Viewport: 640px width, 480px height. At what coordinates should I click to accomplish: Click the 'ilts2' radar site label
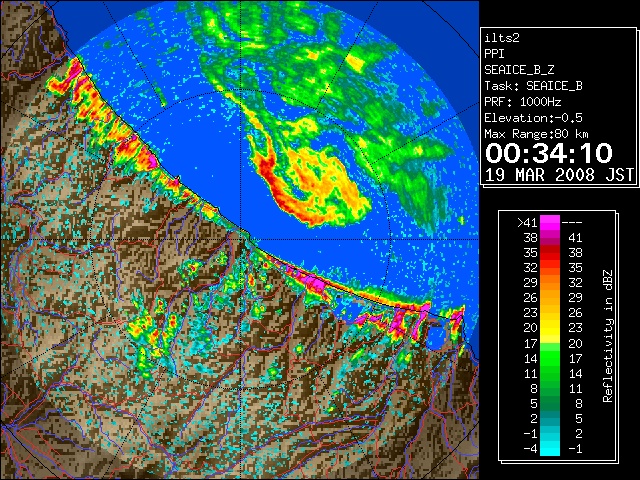502,38
